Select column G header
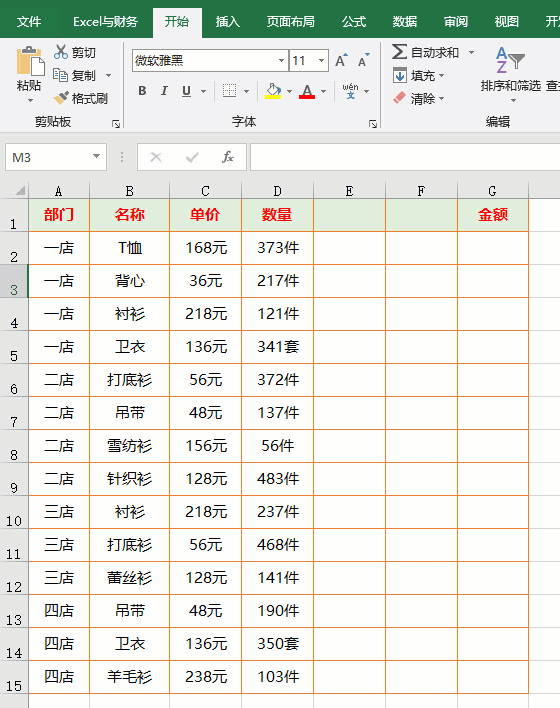 (x=493, y=191)
